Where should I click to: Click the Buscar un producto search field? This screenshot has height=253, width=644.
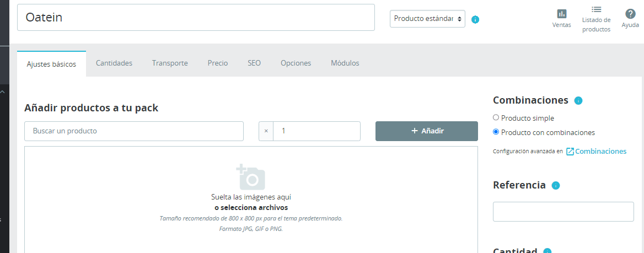[134, 131]
